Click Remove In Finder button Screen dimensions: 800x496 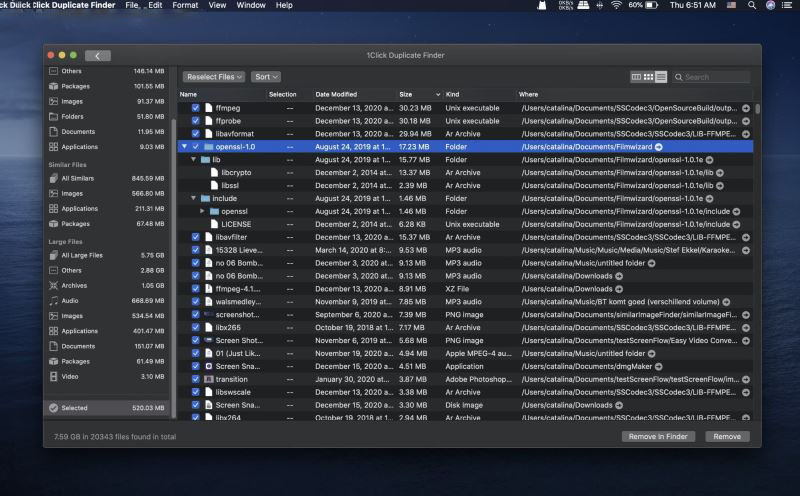(658, 437)
